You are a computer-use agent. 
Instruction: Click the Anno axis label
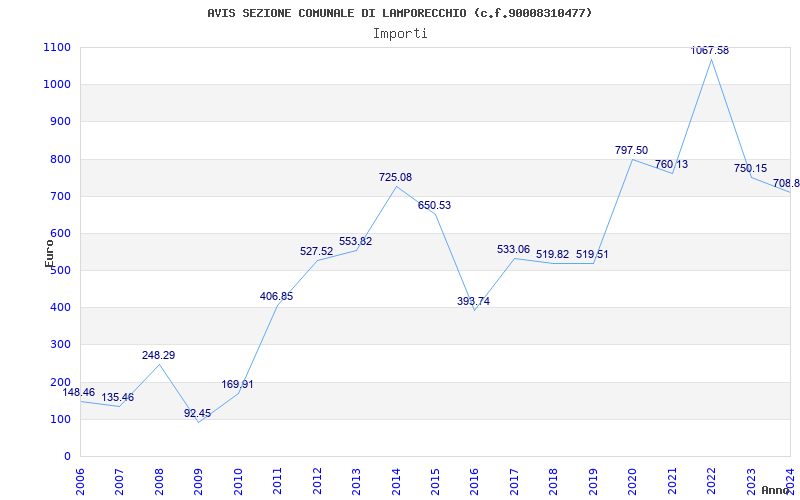click(x=777, y=490)
